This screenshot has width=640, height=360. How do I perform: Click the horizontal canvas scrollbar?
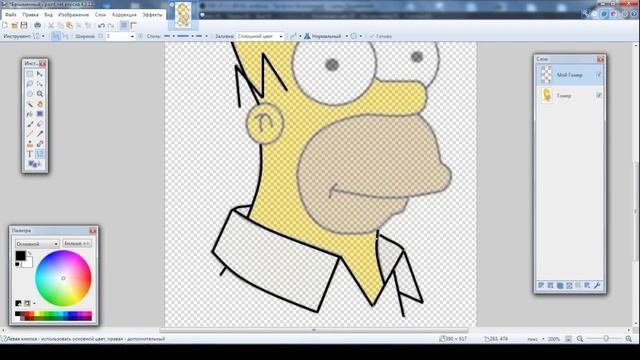tap(314, 330)
